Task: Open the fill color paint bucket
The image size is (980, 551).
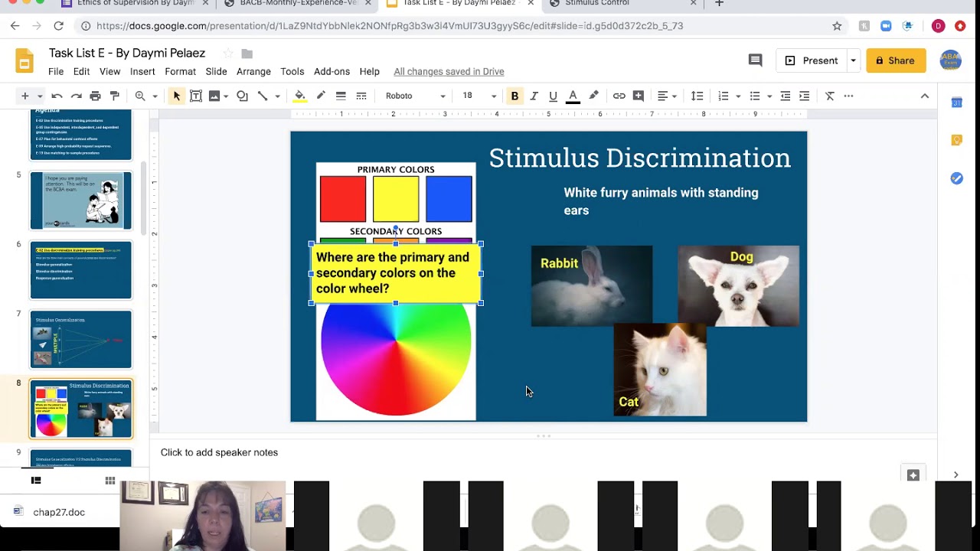Action: pos(300,96)
